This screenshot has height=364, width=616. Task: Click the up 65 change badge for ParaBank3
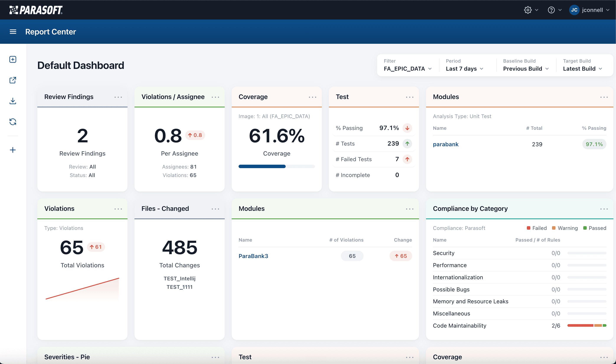(x=400, y=256)
